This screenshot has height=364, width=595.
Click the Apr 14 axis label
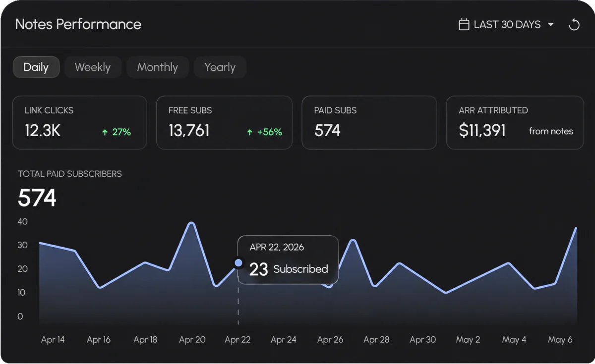(53, 340)
